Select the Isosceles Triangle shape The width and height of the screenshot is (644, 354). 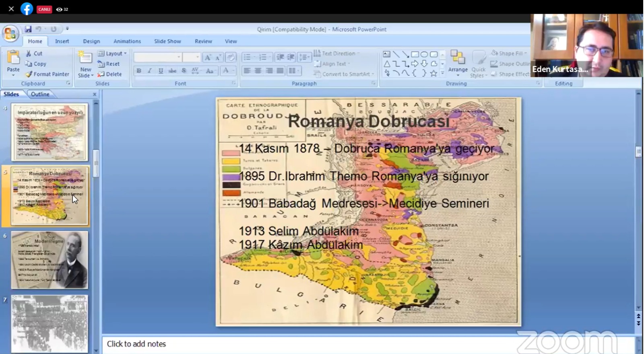click(386, 64)
